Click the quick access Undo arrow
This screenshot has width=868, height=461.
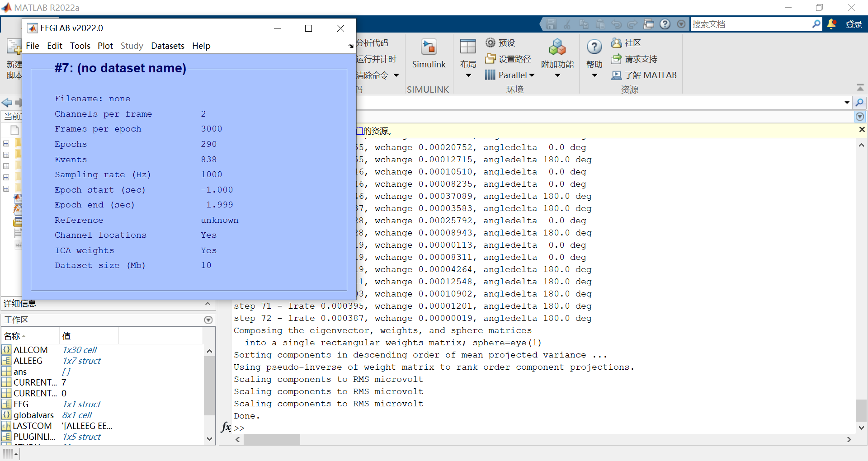pyautogui.click(x=616, y=24)
